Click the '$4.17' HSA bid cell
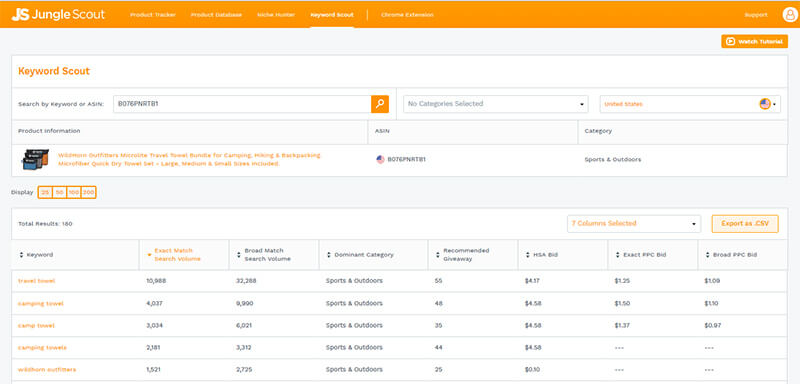This screenshot has height=384, width=800. pos(533,281)
